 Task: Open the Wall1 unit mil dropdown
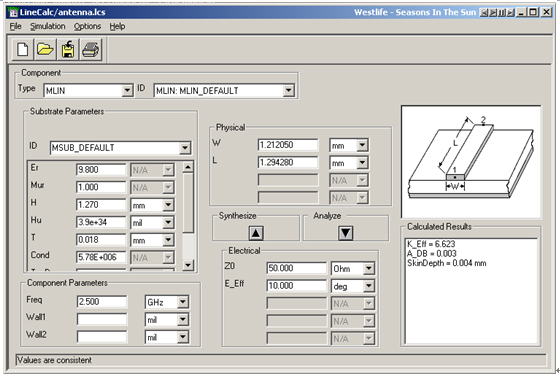(x=182, y=320)
